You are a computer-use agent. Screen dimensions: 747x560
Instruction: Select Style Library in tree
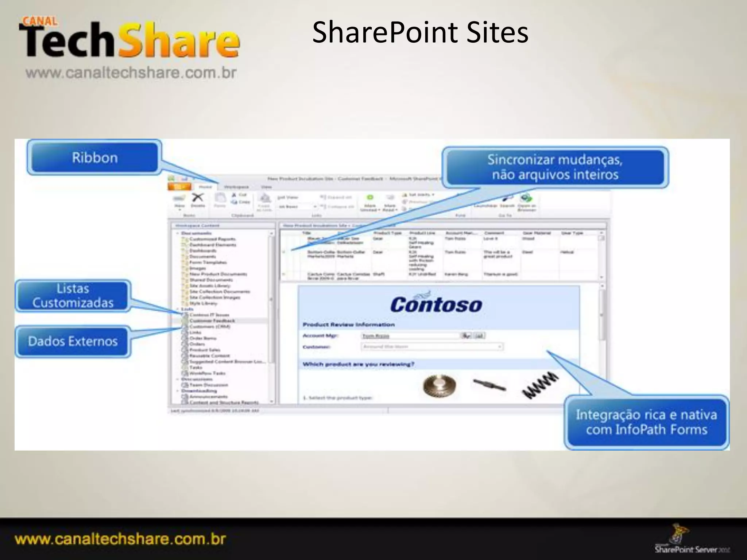pos(203,303)
